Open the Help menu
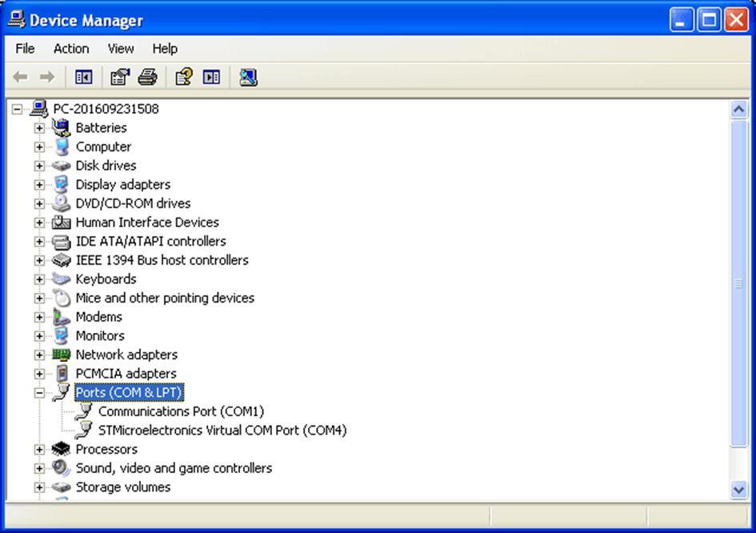Viewport: 756px width, 533px height. (x=165, y=49)
